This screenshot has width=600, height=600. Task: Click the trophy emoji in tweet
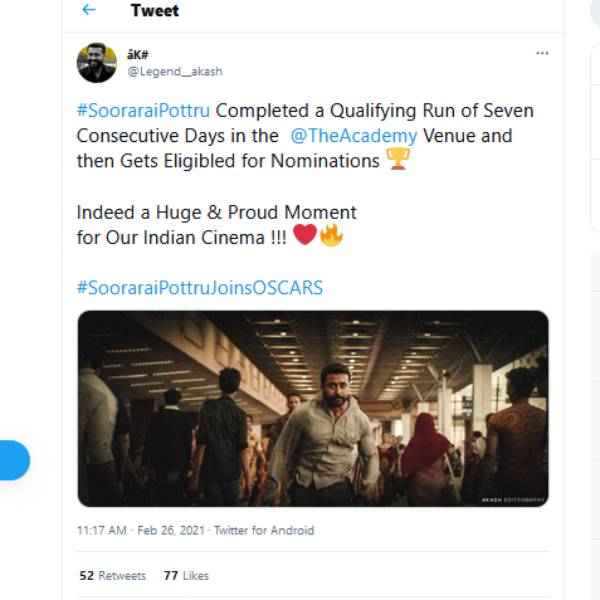[x=397, y=160]
